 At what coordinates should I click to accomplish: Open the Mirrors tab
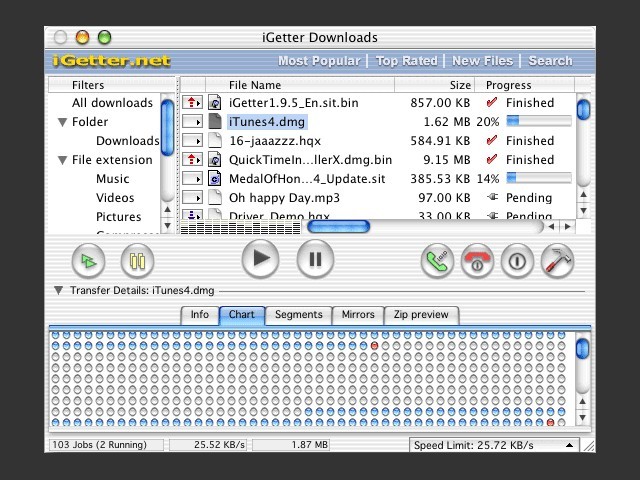(358, 315)
